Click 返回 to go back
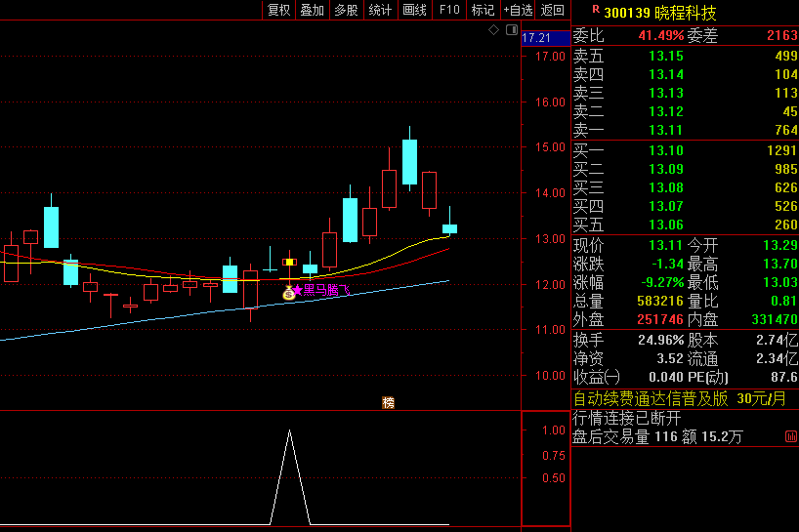This screenshot has height=532, width=799. 553,10
